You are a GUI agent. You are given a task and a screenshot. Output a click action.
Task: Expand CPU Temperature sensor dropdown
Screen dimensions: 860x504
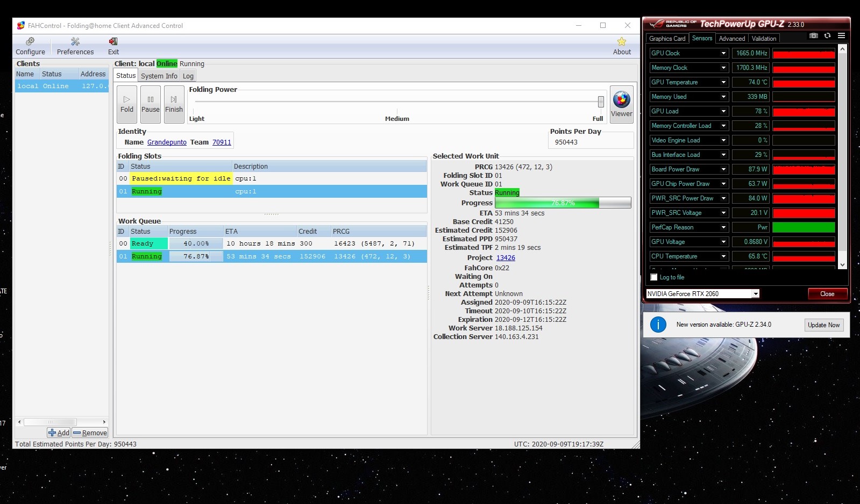click(723, 256)
